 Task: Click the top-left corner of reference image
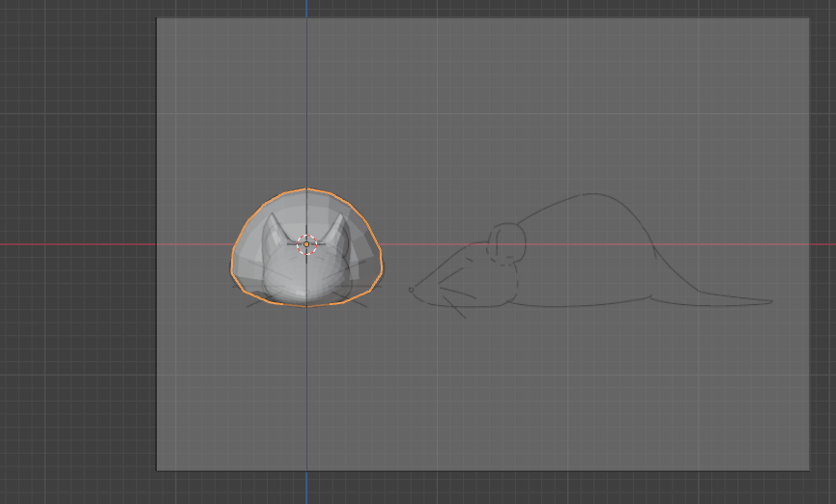[158, 18]
